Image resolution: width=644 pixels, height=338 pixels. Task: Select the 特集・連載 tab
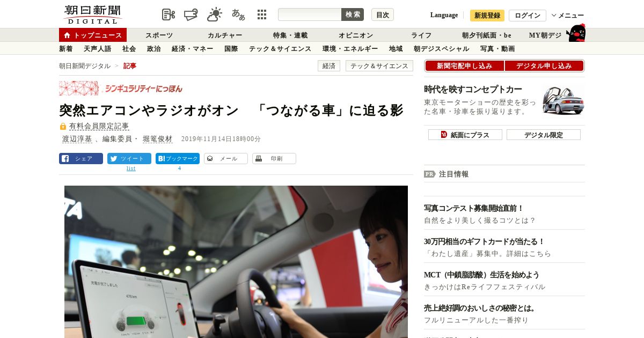click(290, 35)
